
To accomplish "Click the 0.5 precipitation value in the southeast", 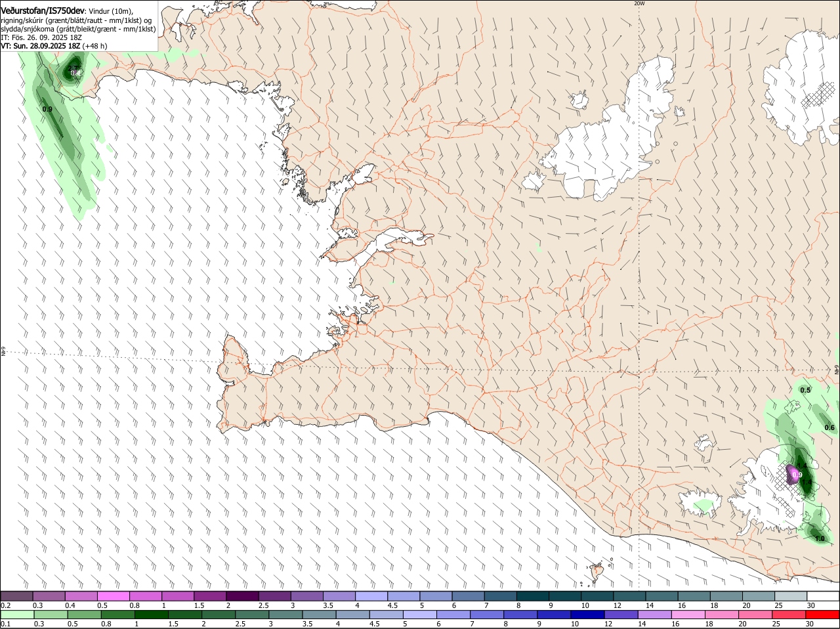I will [805, 390].
